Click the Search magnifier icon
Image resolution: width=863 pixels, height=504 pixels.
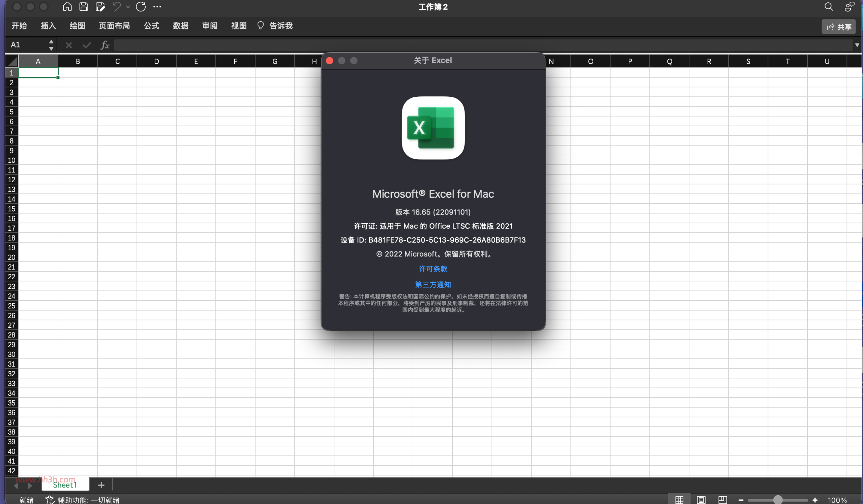[828, 6]
